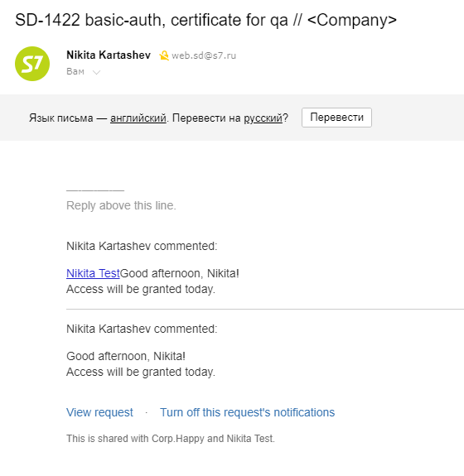This screenshot has height=476, width=464.
Task: Click second Good afternoon, Nikita! line
Action: coord(126,356)
